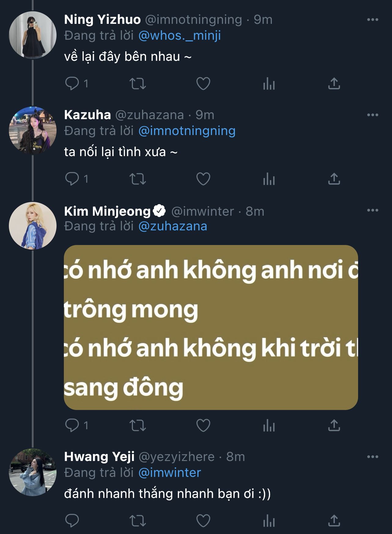Viewport: 392px width, 534px height.
Task: Share Kazuha's tweet
Action: click(x=334, y=179)
